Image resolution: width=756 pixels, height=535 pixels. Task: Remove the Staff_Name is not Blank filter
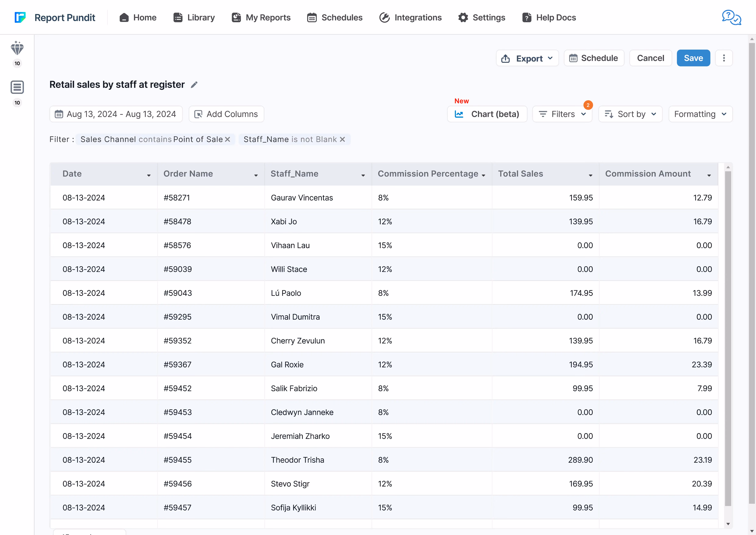(342, 139)
